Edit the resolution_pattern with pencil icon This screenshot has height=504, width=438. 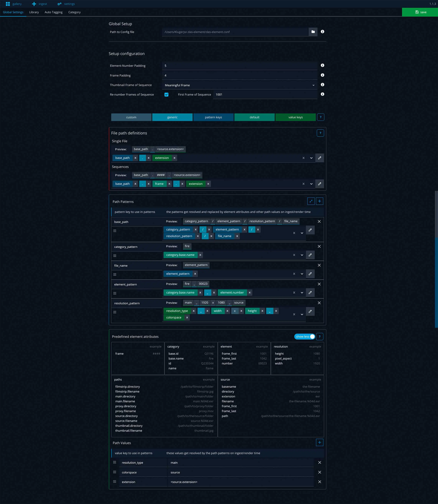[310, 311]
